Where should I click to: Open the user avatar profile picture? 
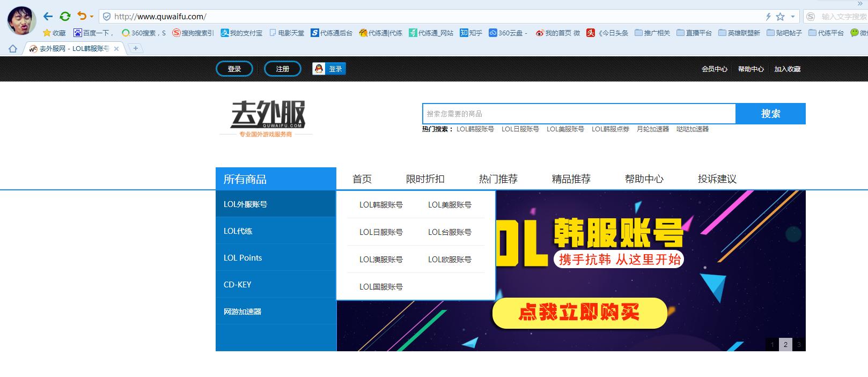pos(21,20)
